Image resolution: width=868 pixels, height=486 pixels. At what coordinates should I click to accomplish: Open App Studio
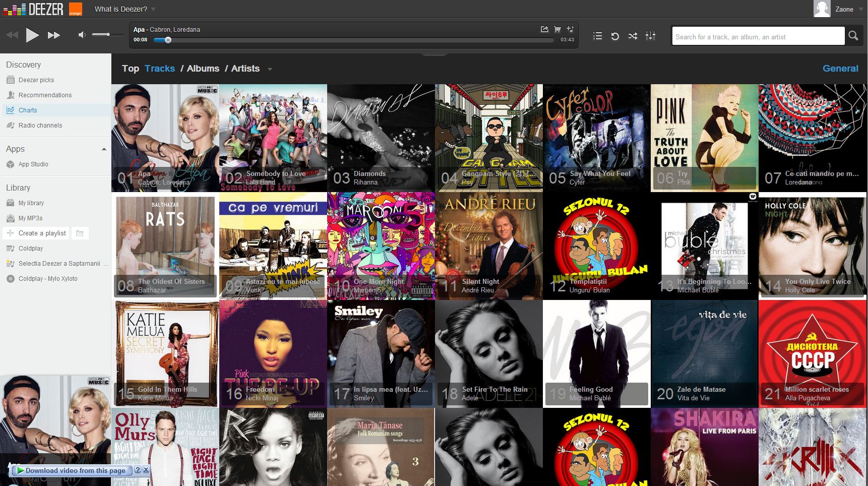coord(33,164)
